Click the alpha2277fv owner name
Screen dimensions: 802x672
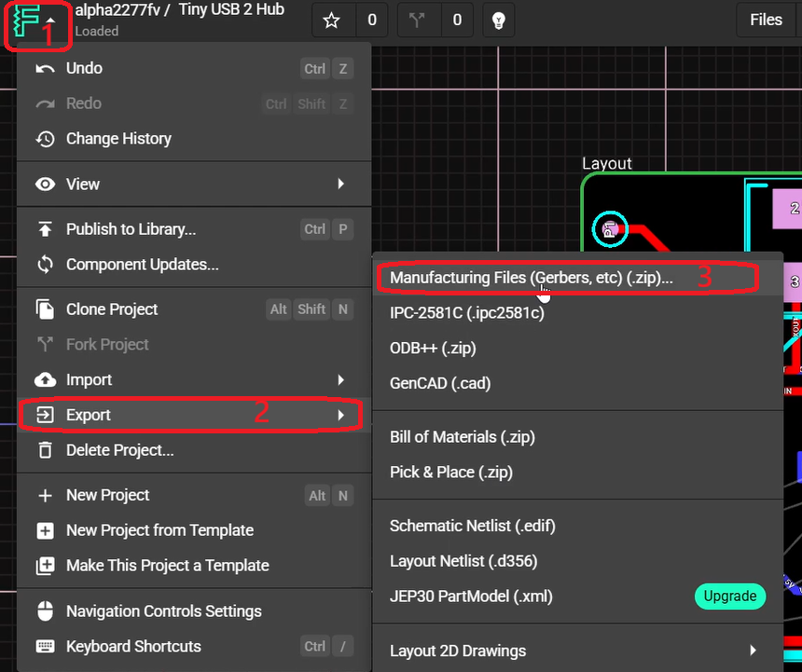click(x=118, y=10)
